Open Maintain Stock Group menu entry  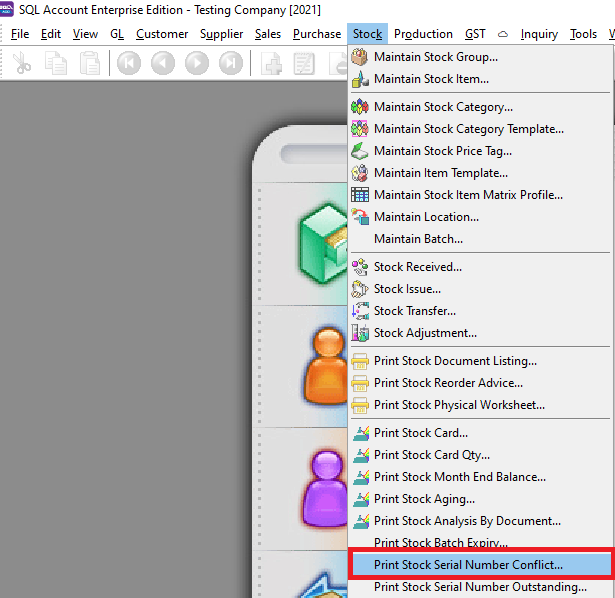point(435,57)
